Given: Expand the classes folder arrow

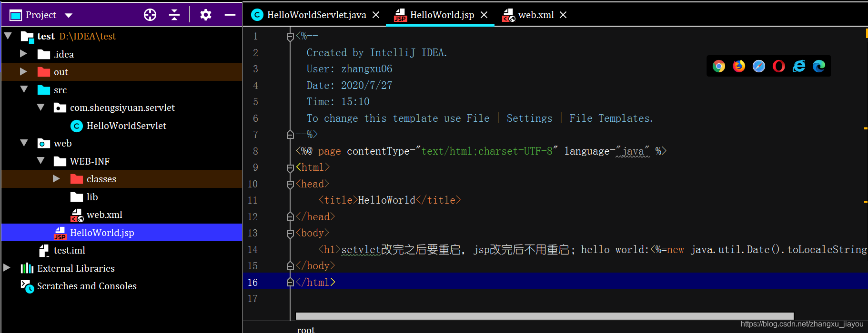Looking at the screenshot, I should (56, 178).
